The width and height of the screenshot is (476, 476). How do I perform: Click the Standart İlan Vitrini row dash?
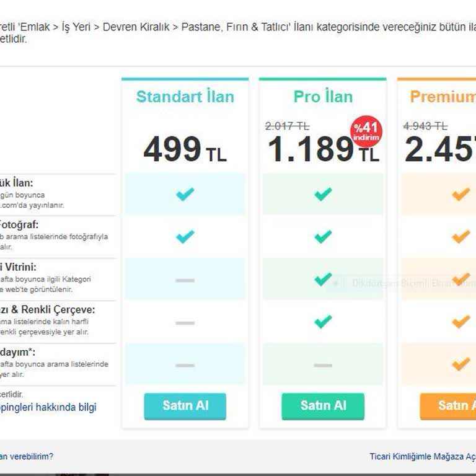185,280
